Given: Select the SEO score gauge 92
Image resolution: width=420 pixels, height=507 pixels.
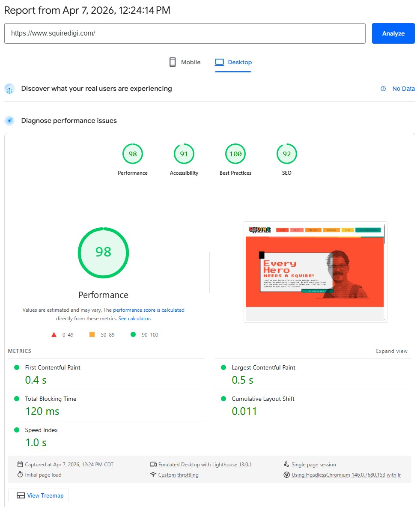Looking at the screenshot, I should click(287, 154).
